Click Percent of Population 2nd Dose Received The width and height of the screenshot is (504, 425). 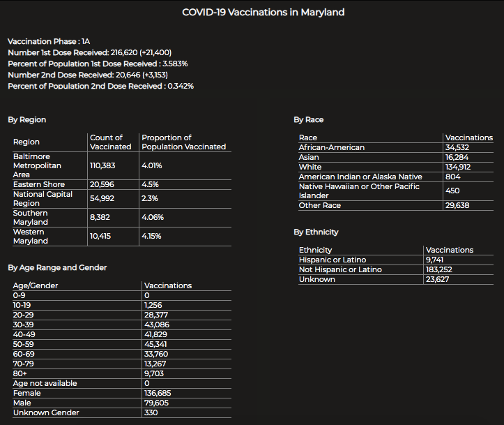100,87
